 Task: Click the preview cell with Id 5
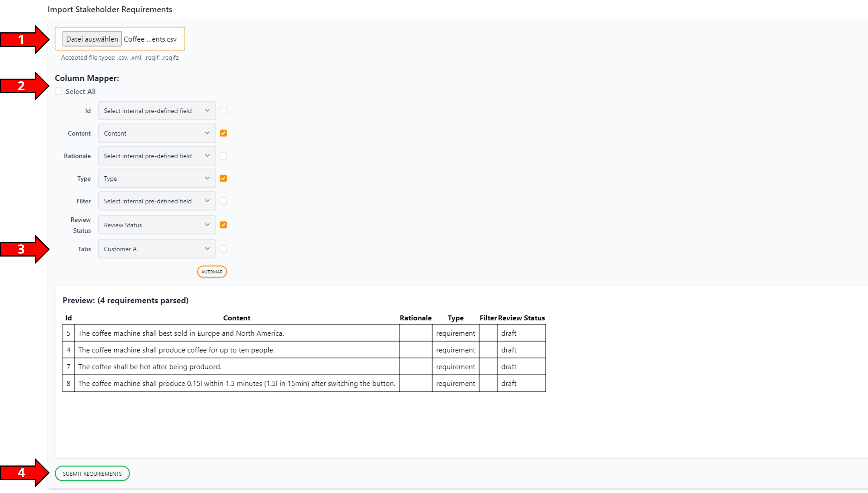pos(68,333)
